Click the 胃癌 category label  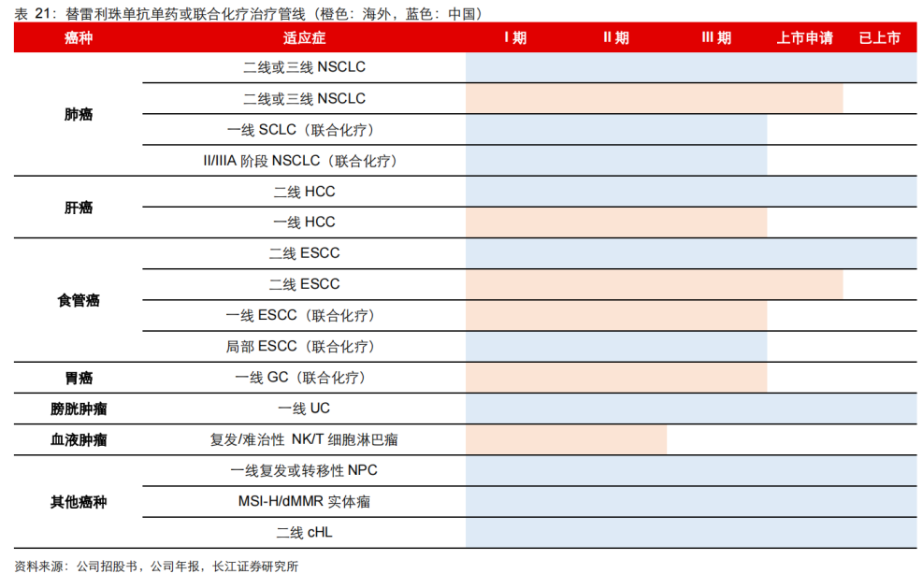coord(79,378)
